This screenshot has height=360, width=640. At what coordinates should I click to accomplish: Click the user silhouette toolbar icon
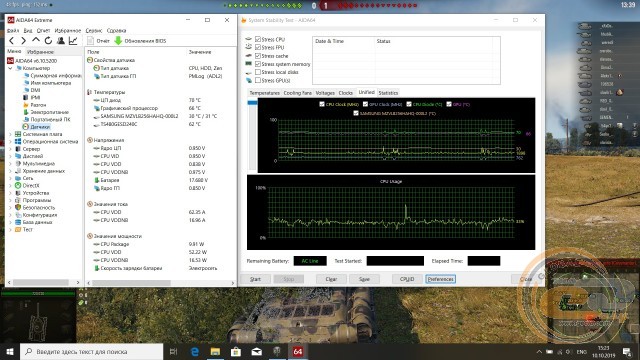[61, 40]
